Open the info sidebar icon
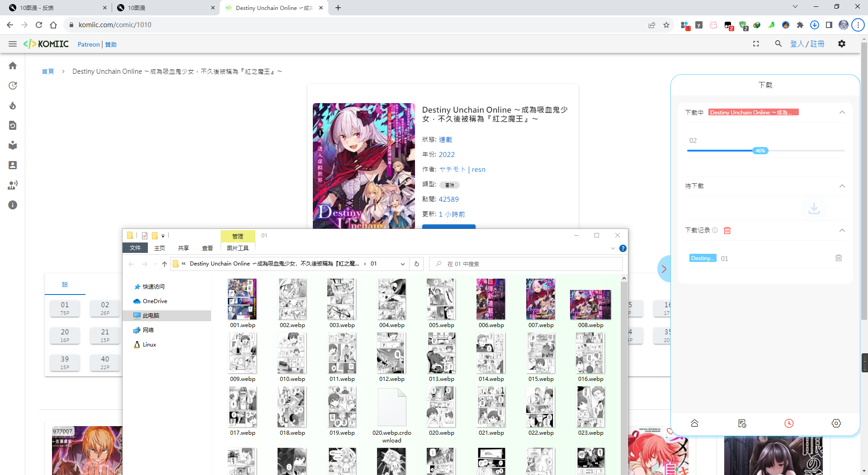868x475 pixels. click(x=13, y=205)
